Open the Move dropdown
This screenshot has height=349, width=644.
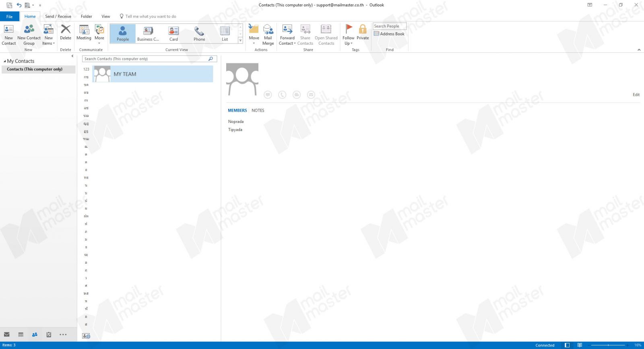254,35
